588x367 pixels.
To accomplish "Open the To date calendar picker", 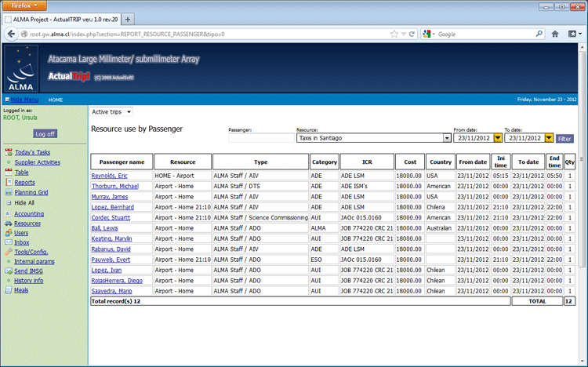I will (549, 138).
